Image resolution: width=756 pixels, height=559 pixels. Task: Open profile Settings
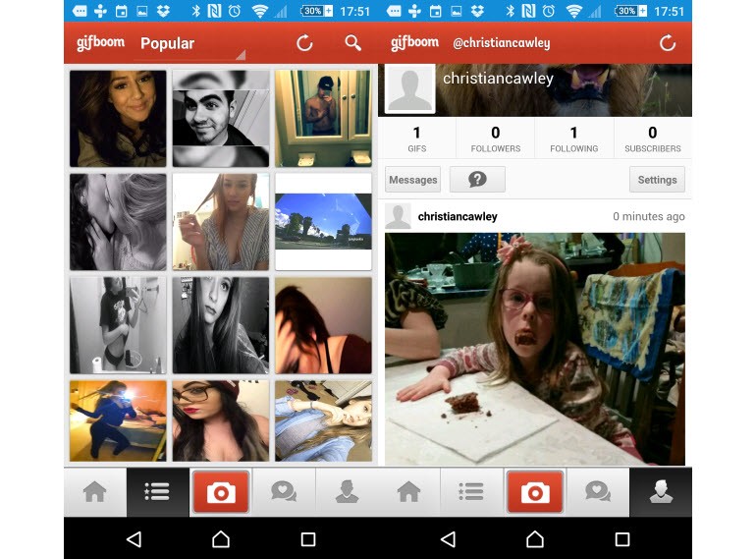[x=657, y=180]
